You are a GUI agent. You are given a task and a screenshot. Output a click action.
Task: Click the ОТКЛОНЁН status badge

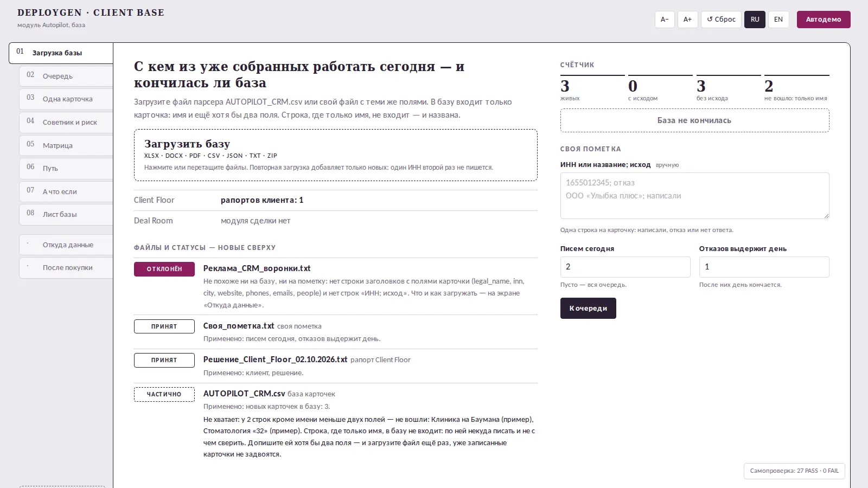coord(164,269)
